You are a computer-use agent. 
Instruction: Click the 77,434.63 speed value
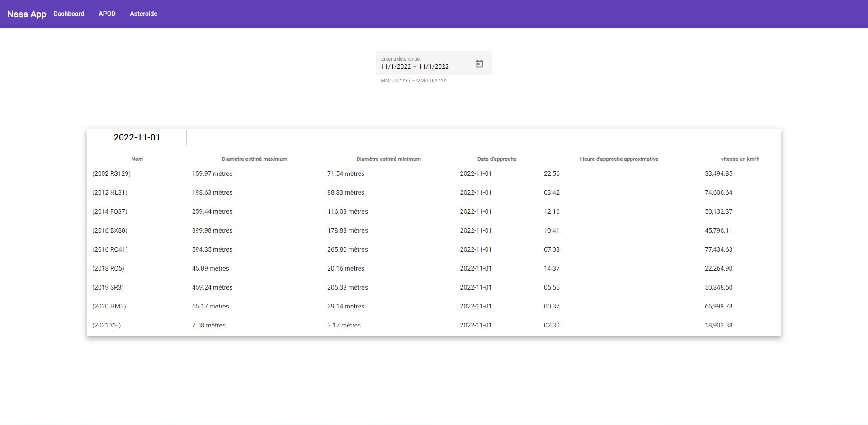[718, 249]
